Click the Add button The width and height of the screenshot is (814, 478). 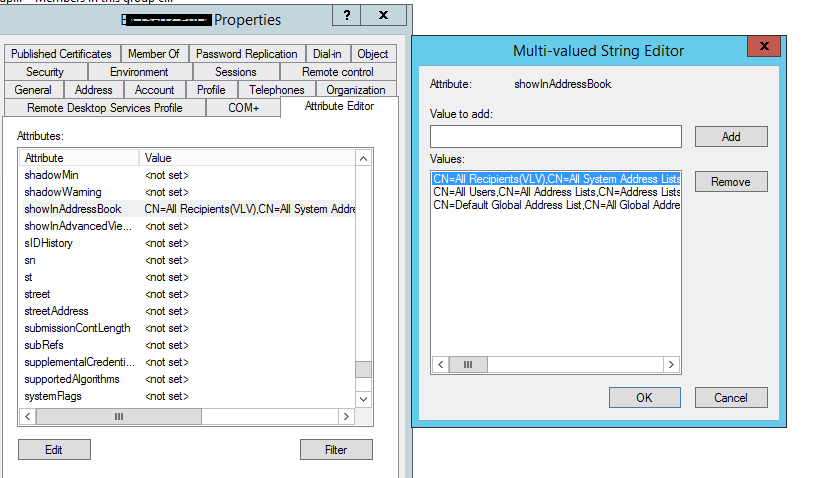[x=731, y=136]
